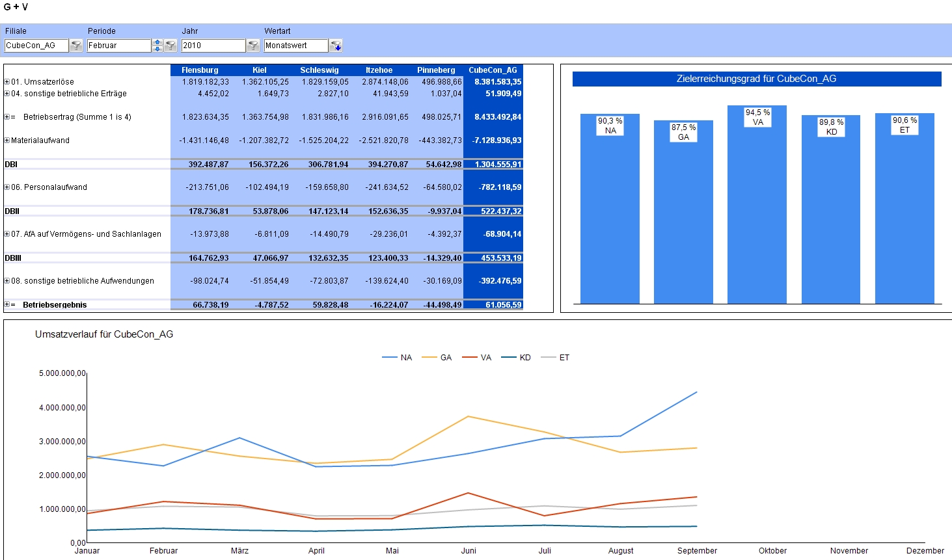Expand 08. sonstige betriebliche Aufwendungen
This screenshot has height=560, width=952.
tap(7, 281)
